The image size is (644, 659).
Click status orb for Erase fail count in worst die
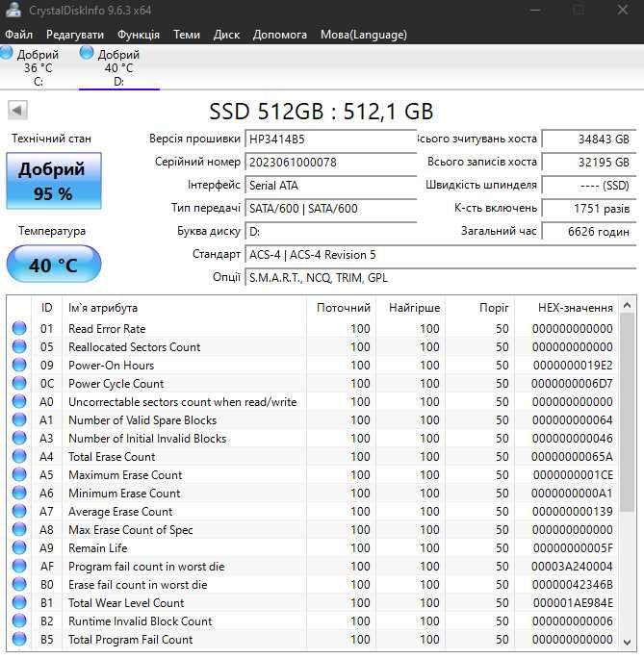tap(19, 584)
